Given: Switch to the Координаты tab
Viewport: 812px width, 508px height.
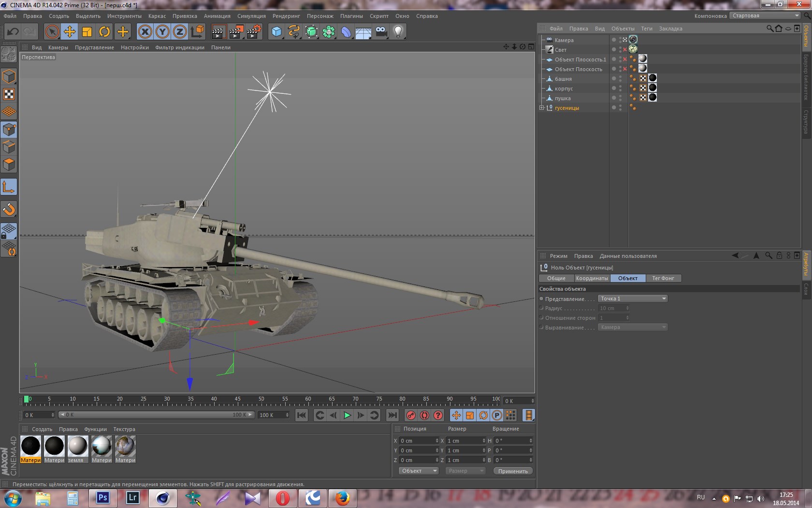Looking at the screenshot, I should coord(592,278).
